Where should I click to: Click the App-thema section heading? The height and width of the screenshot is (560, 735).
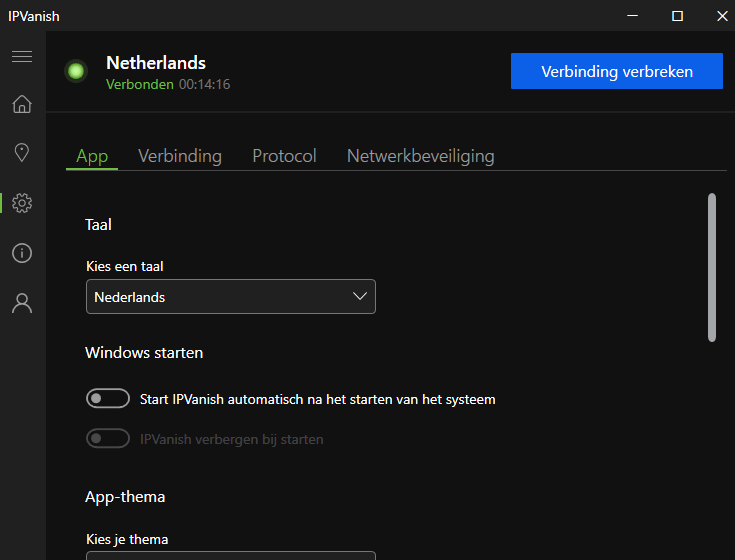(x=125, y=497)
